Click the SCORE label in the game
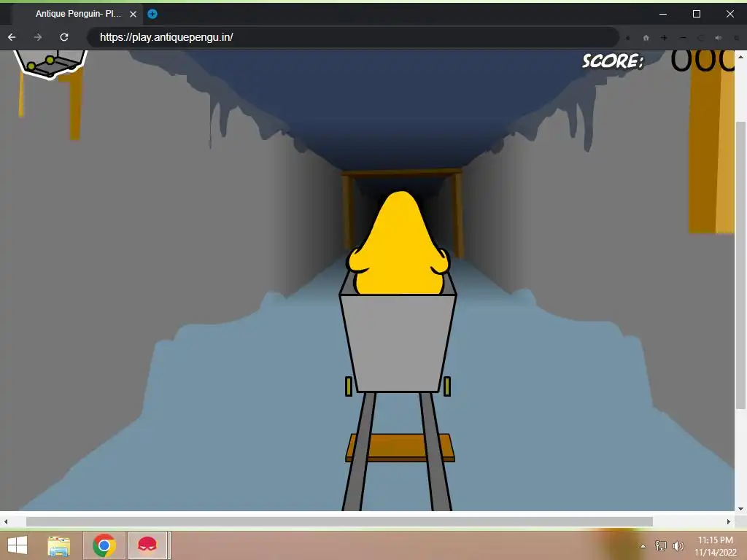 pos(613,61)
